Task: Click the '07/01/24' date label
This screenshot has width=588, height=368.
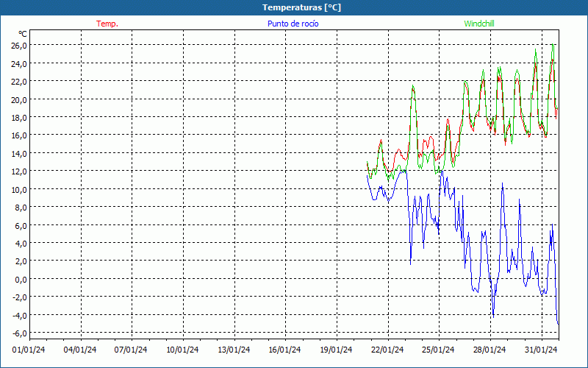Action: (131, 350)
